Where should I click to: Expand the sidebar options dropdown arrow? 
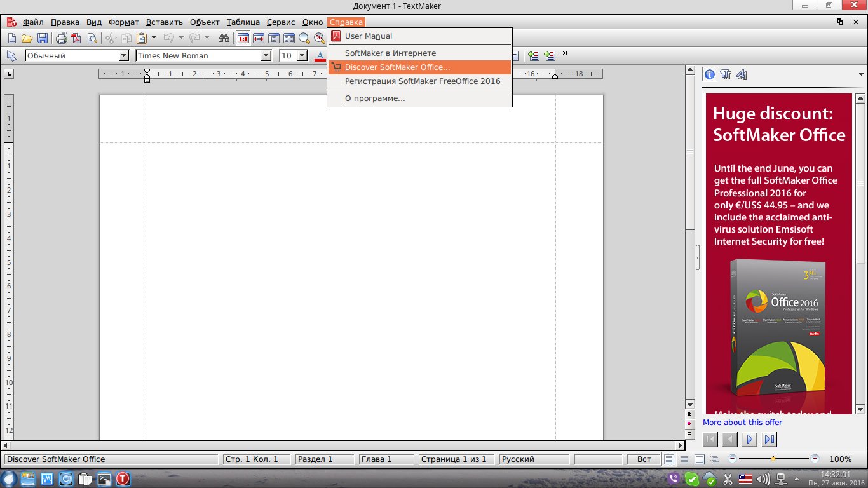tap(860, 75)
